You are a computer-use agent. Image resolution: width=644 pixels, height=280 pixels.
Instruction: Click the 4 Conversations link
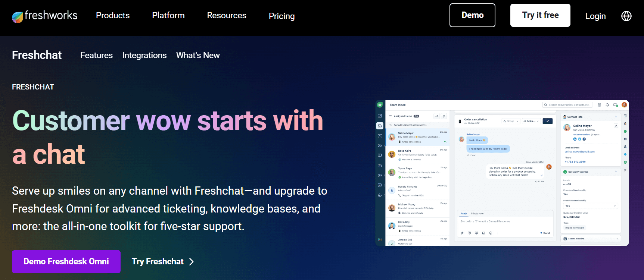click(x=582, y=135)
